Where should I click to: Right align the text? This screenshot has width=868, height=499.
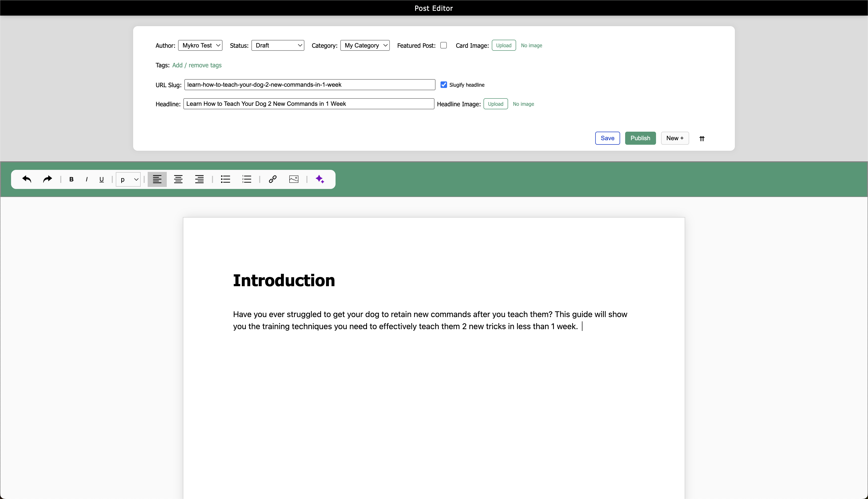click(x=199, y=179)
